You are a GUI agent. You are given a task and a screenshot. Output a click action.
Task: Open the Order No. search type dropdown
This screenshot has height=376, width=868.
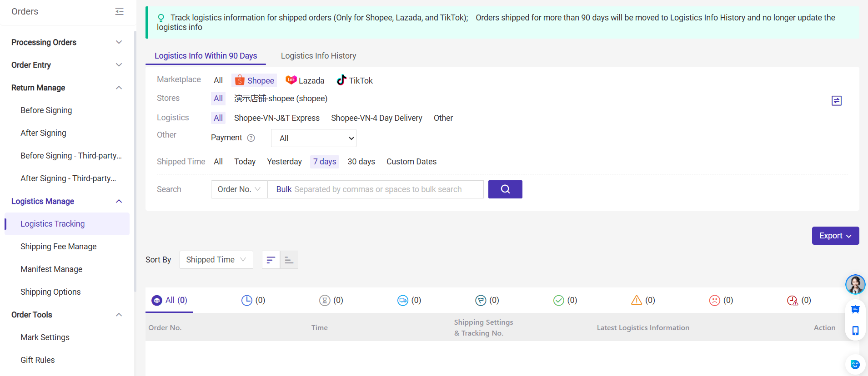pyautogui.click(x=239, y=189)
